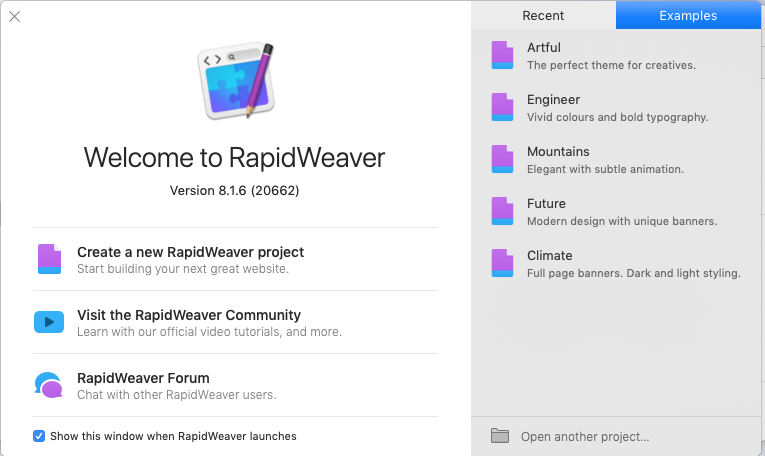Open another project from disk
Viewport: 765px width, 456px height.
pos(585,437)
